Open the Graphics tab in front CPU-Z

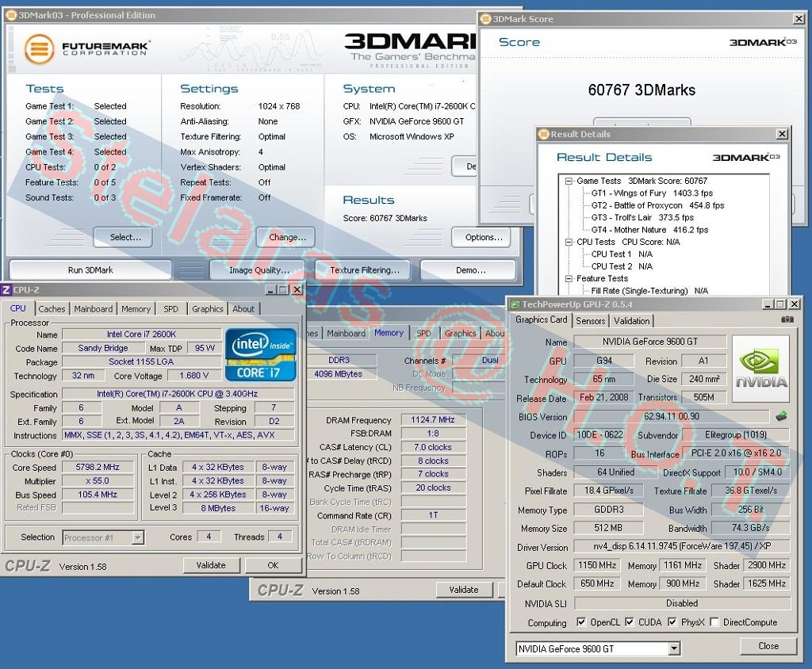(207, 308)
